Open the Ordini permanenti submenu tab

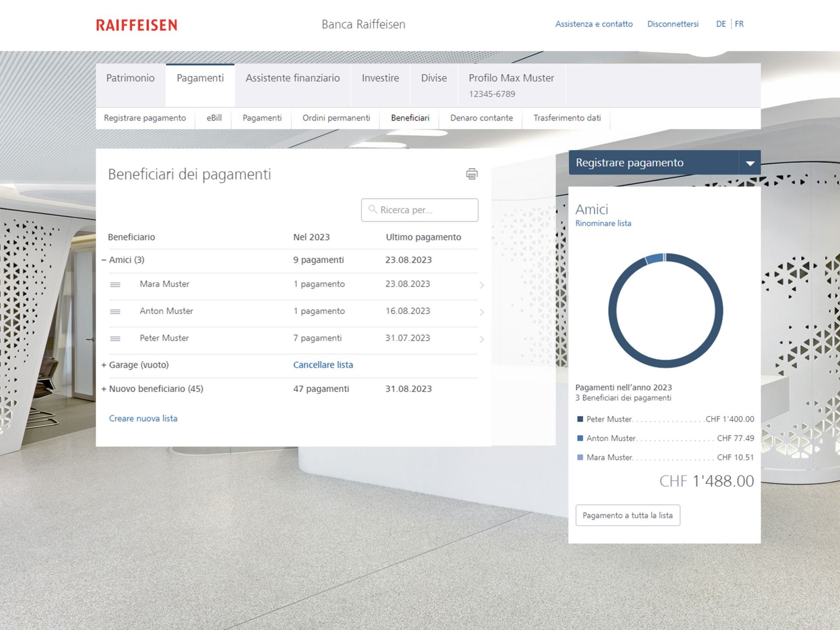(x=336, y=118)
